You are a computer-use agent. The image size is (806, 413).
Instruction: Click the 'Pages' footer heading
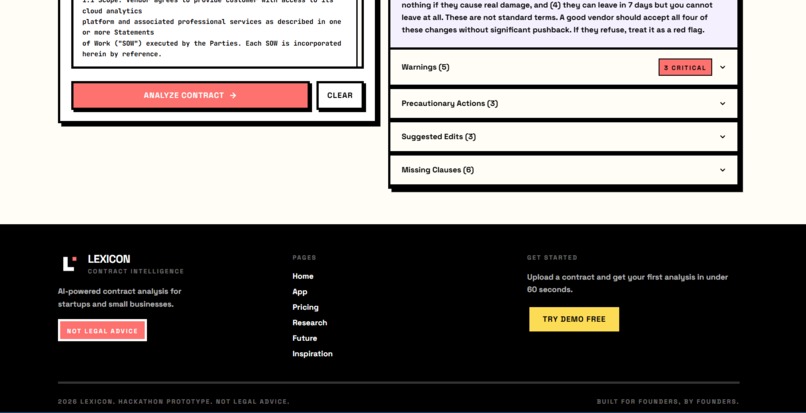(304, 257)
